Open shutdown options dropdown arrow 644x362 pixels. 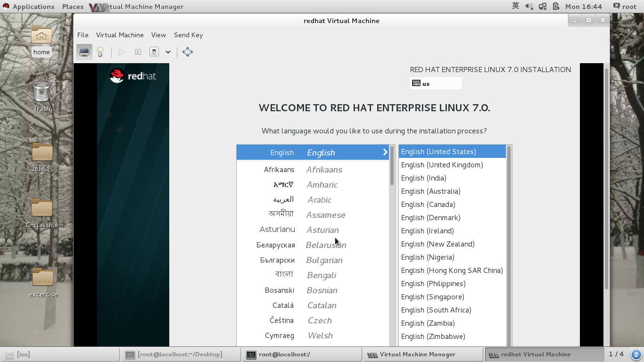click(168, 52)
